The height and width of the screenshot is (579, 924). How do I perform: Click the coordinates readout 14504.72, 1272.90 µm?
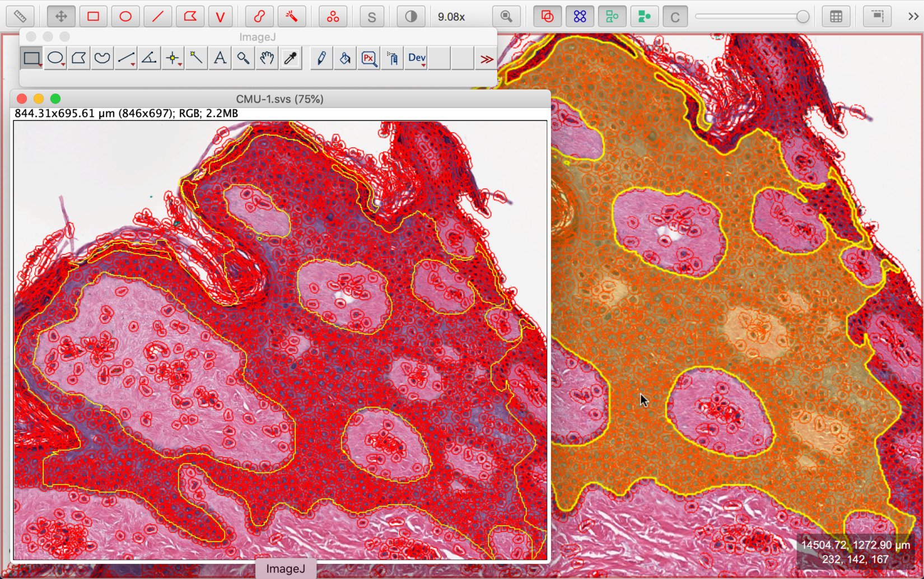pyautogui.click(x=856, y=544)
